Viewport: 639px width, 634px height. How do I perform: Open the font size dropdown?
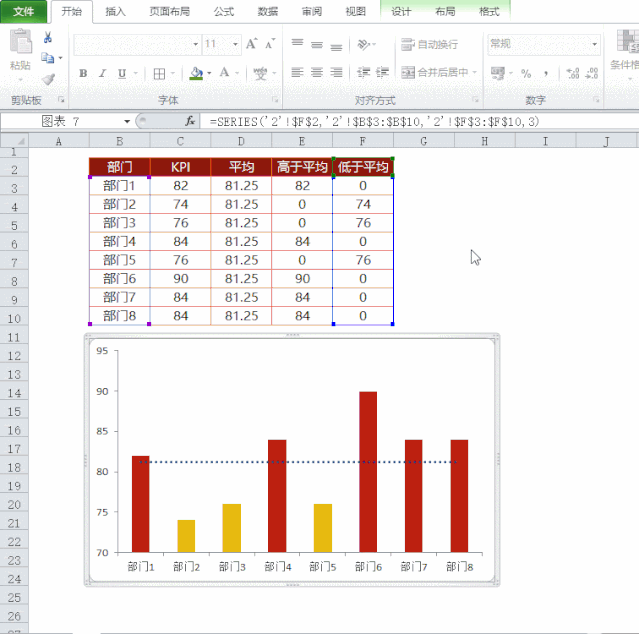(x=235, y=44)
